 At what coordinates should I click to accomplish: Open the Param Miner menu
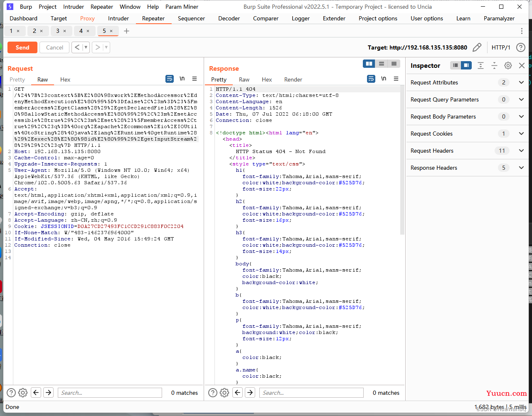182,7
